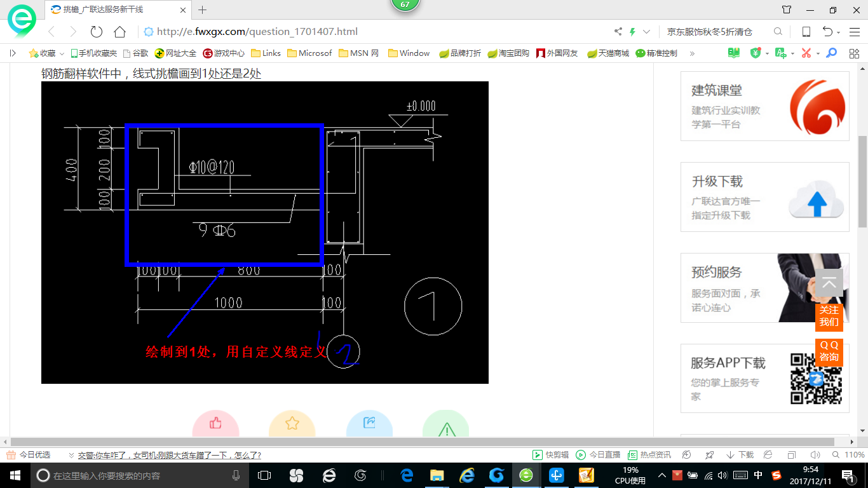Expand the address bar dropdown chevron
Viewport: 868px width, 488px height.
tap(647, 32)
